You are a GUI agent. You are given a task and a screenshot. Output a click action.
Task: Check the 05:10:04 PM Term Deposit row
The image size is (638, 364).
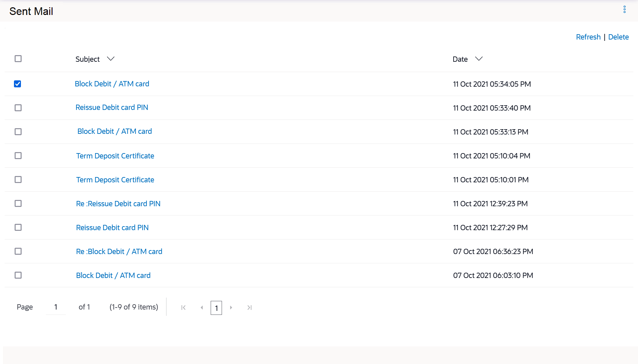18,156
